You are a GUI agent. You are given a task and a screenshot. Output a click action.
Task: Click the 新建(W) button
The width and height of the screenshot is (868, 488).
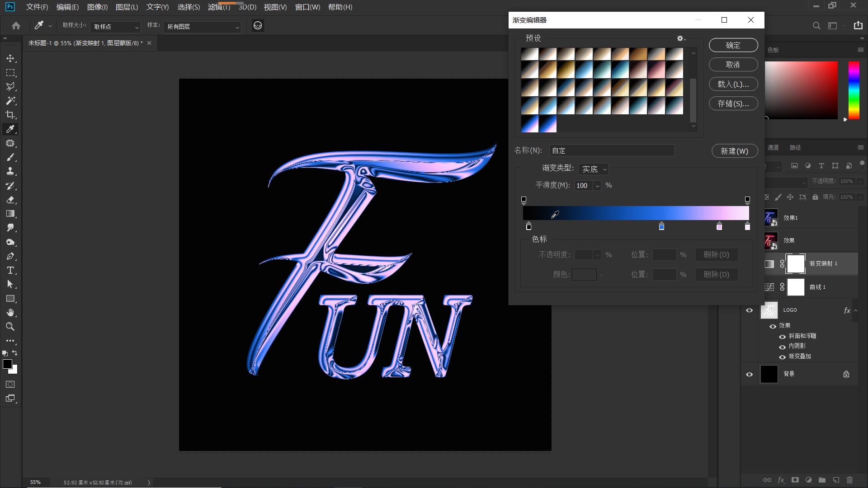coord(734,151)
